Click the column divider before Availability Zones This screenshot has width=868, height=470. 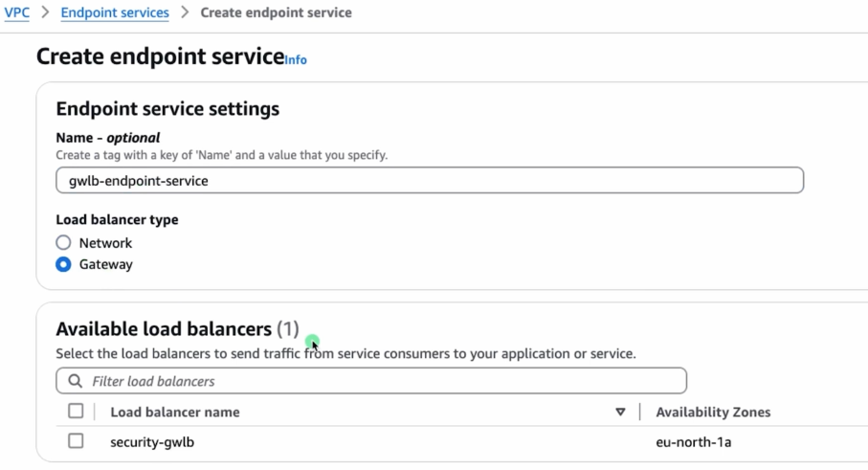tap(640, 412)
